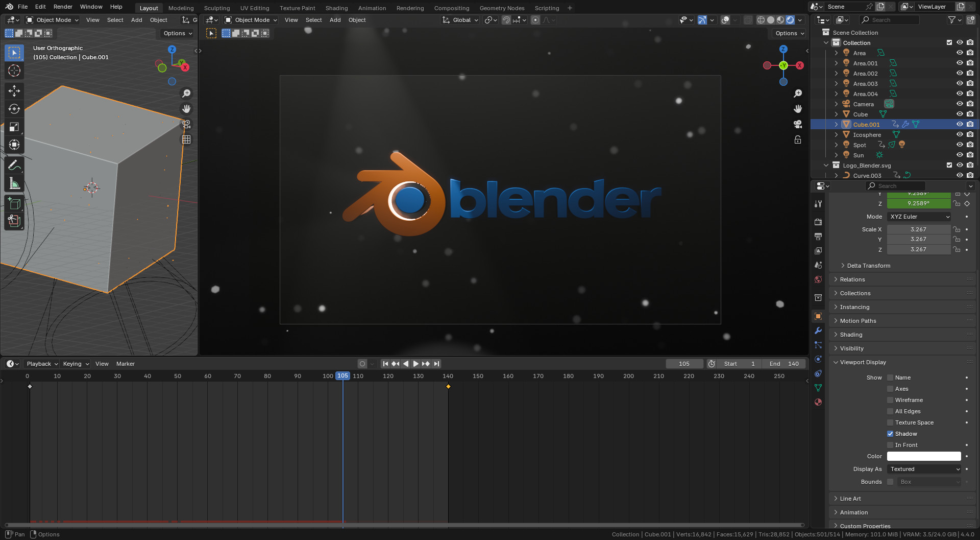Viewport: 980px width, 540px height.
Task: Open the Playback dropdown in timeline
Action: pos(42,364)
